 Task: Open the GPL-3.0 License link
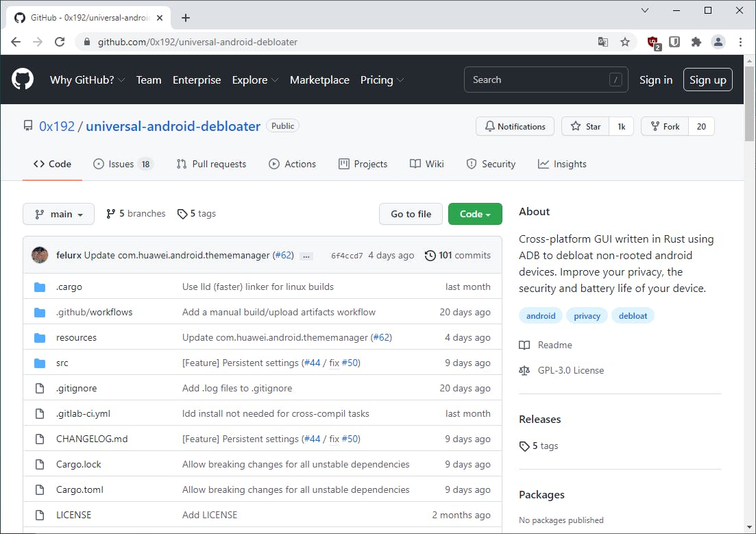[570, 370]
